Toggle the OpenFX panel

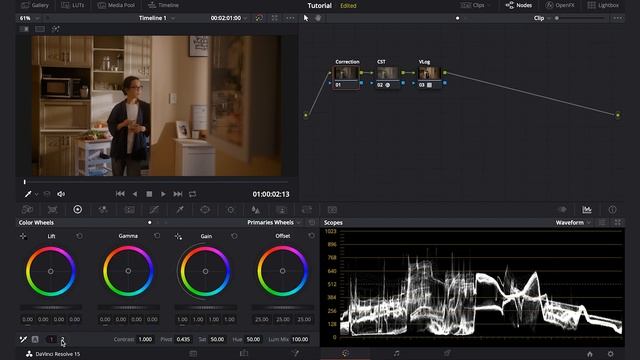click(560, 5)
